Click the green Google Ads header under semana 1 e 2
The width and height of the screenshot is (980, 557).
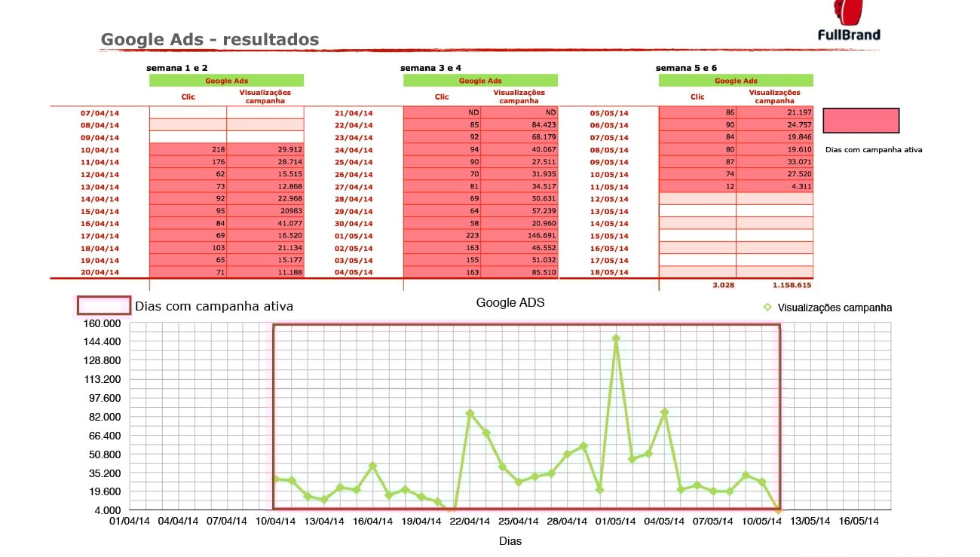(226, 81)
